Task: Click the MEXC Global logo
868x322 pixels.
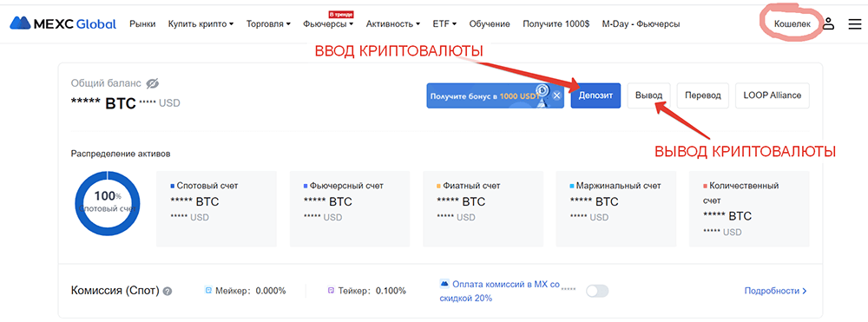Action: [x=63, y=23]
